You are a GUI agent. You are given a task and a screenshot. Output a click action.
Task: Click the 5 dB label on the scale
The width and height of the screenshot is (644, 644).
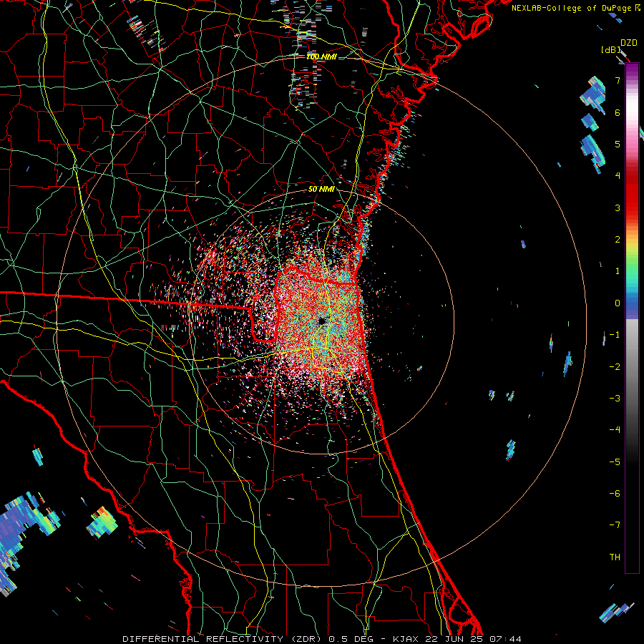click(618, 144)
